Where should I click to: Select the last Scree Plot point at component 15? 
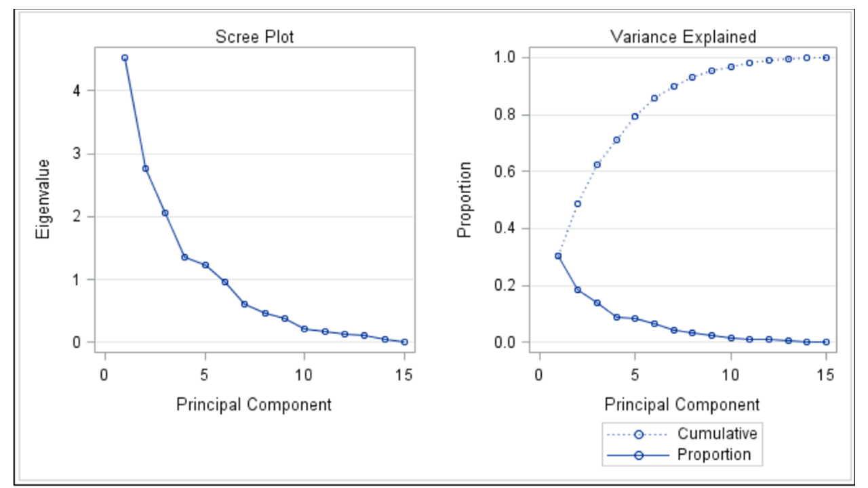point(404,342)
